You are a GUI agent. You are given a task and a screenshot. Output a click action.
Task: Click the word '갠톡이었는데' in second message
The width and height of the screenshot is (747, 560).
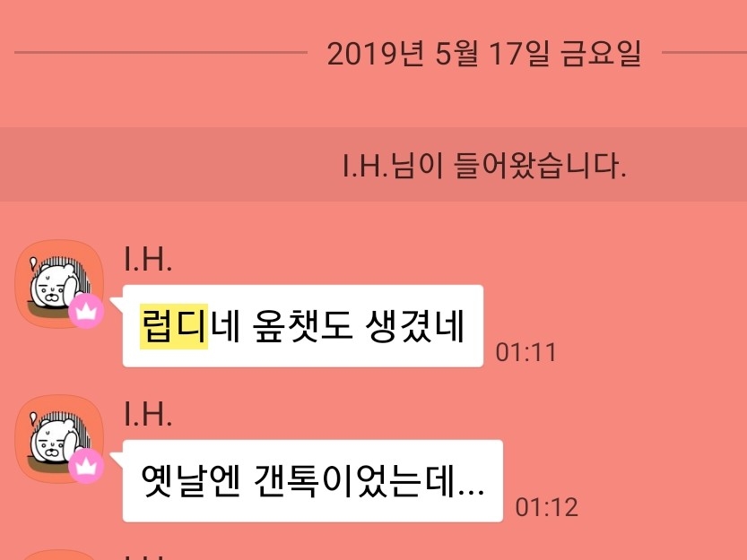point(353,481)
